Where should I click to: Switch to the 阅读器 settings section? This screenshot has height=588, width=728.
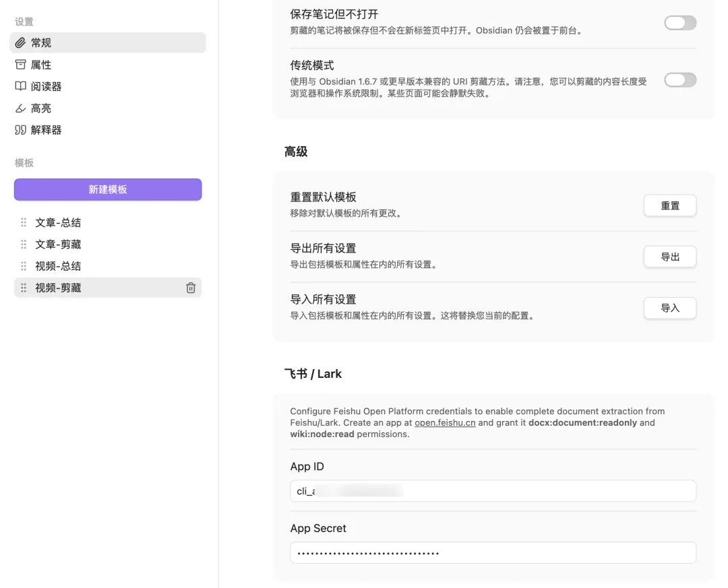click(46, 86)
